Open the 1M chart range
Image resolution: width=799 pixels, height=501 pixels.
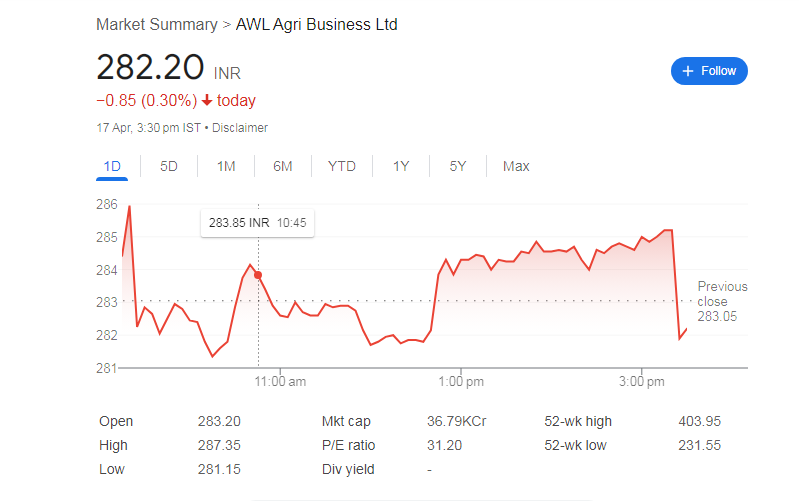226,166
